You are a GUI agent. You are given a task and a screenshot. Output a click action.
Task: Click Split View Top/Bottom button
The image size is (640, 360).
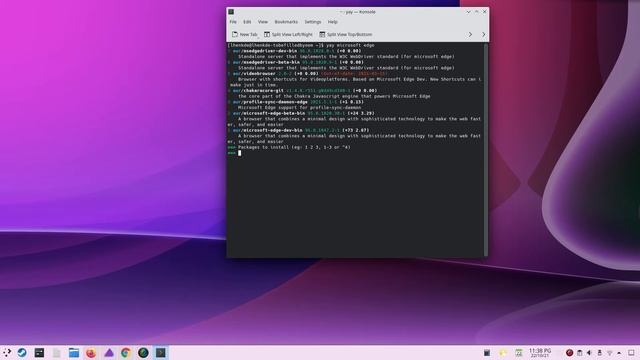(x=346, y=34)
